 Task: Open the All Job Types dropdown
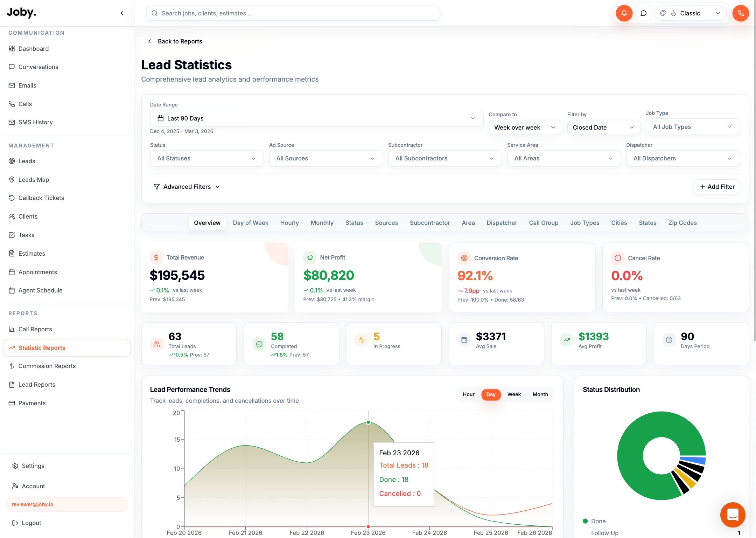coord(692,127)
